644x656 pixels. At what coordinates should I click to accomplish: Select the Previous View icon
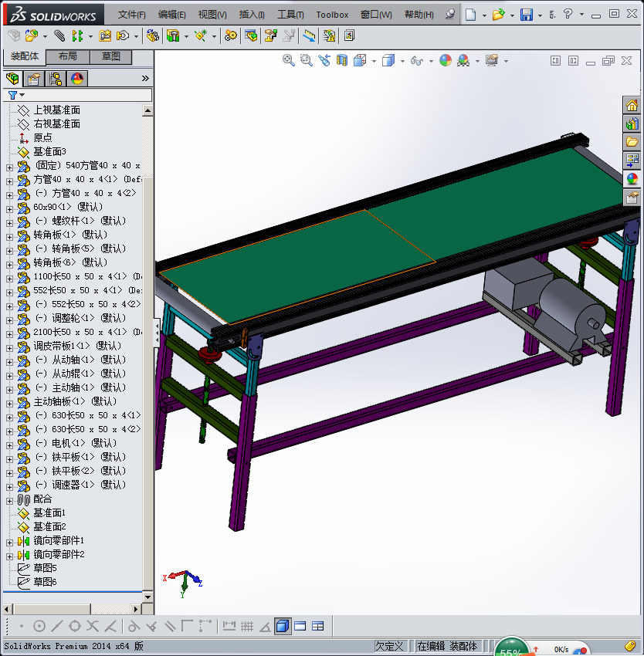tap(324, 61)
